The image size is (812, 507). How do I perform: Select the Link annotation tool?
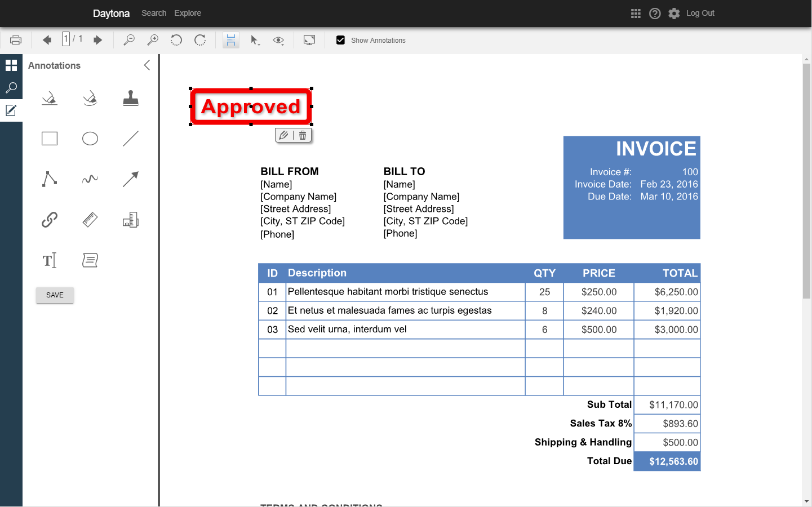point(50,220)
